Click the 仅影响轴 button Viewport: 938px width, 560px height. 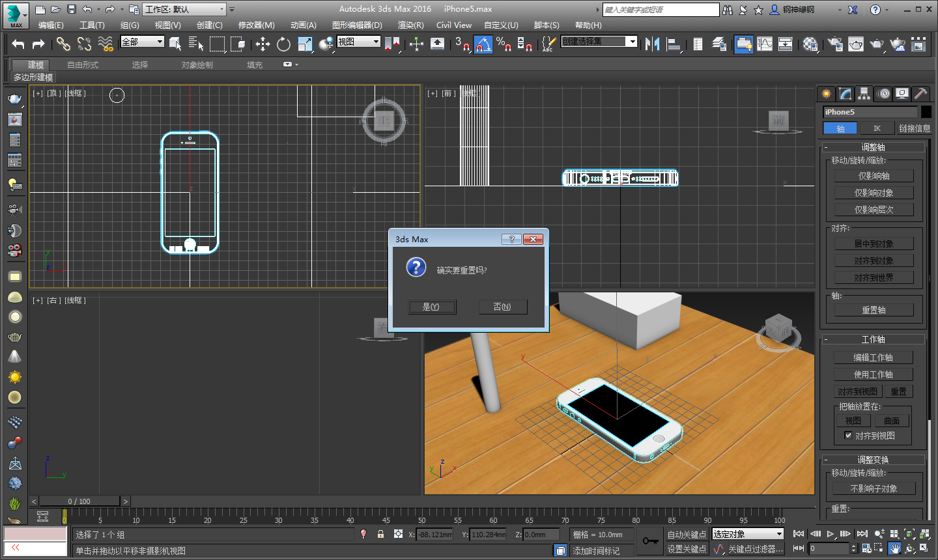point(874,176)
